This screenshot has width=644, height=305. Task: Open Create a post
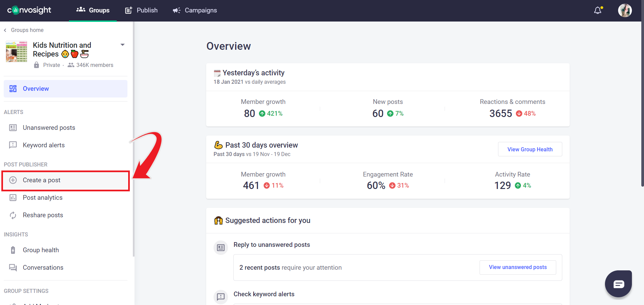click(x=66, y=181)
